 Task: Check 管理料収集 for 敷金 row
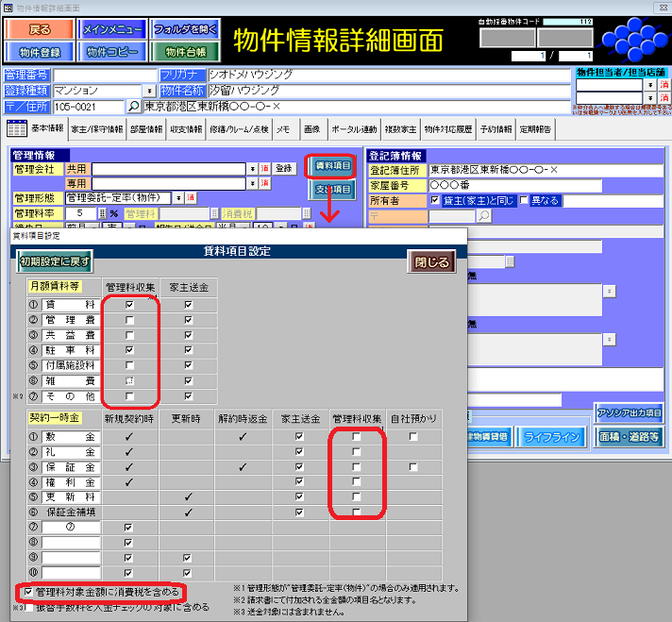[x=356, y=438]
